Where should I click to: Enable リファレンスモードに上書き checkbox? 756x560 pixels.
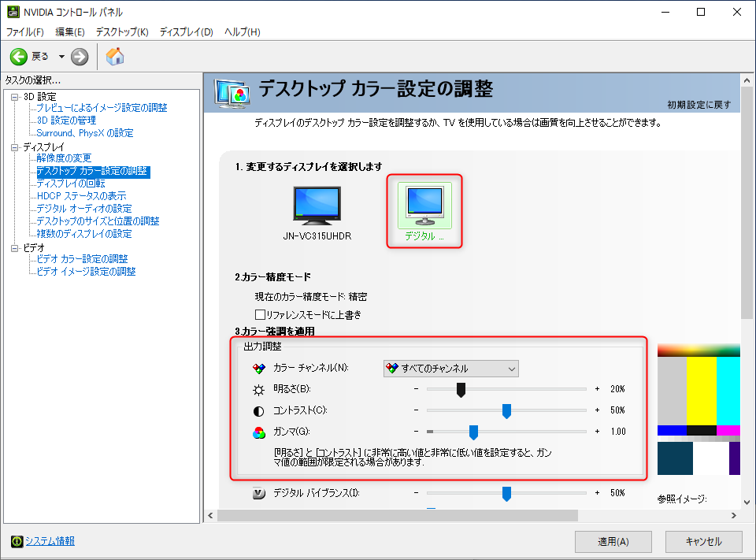coord(260,315)
